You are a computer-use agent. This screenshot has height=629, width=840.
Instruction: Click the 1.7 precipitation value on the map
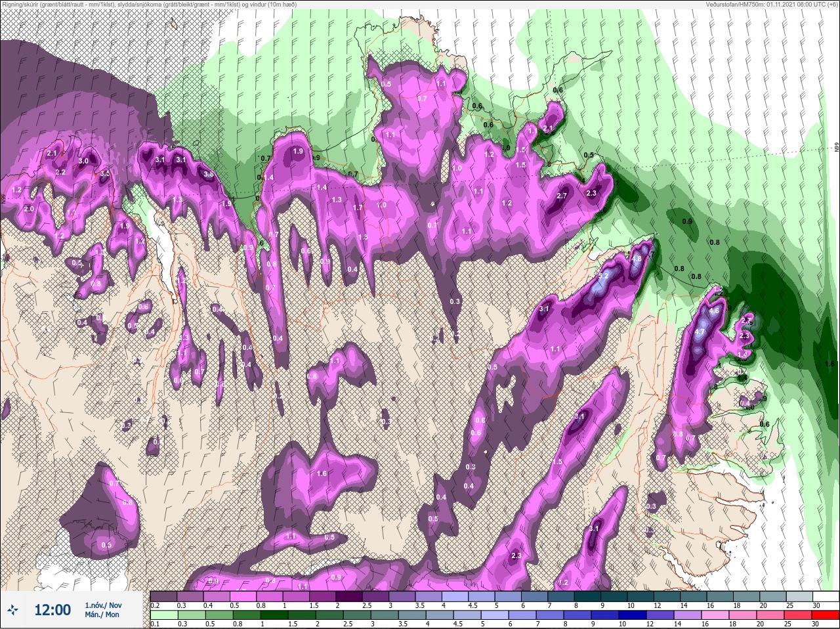coord(358,207)
